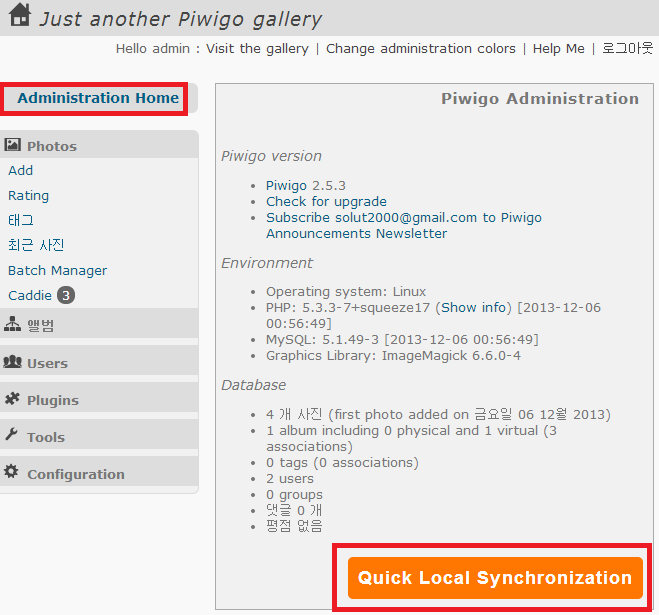Click Change administration colors link
The height and width of the screenshot is (615, 659).
(x=421, y=48)
